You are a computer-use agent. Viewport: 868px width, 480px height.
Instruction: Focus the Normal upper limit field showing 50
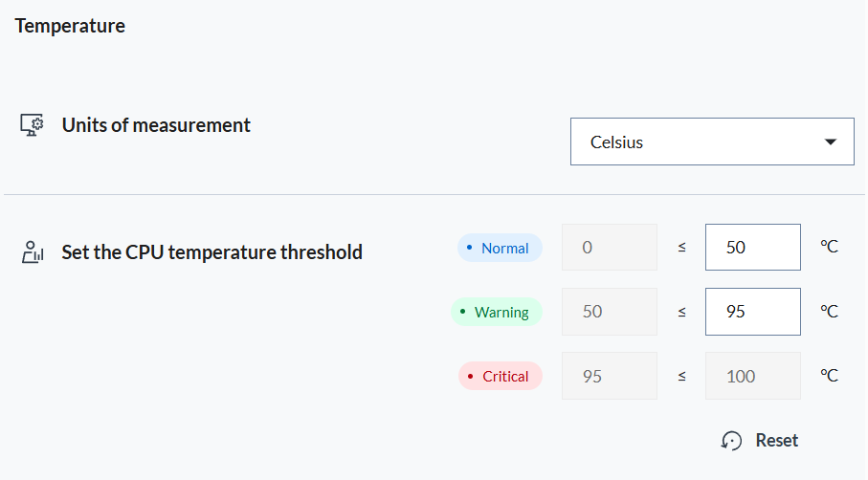(753, 248)
